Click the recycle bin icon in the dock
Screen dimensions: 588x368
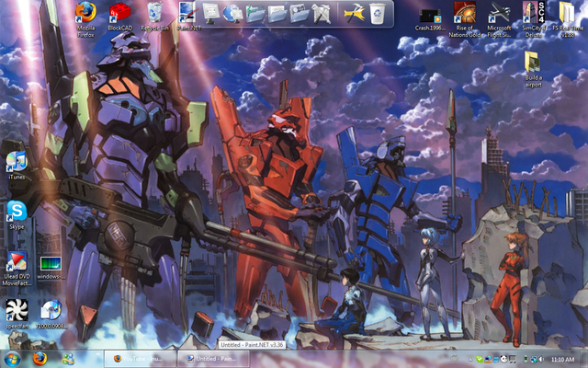[378, 14]
